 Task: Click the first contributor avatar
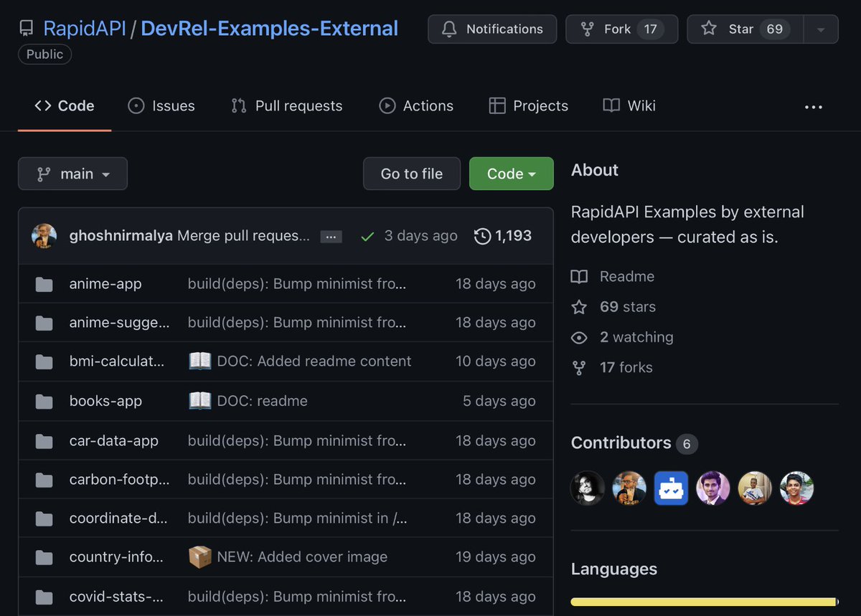[x=588, y=488]
